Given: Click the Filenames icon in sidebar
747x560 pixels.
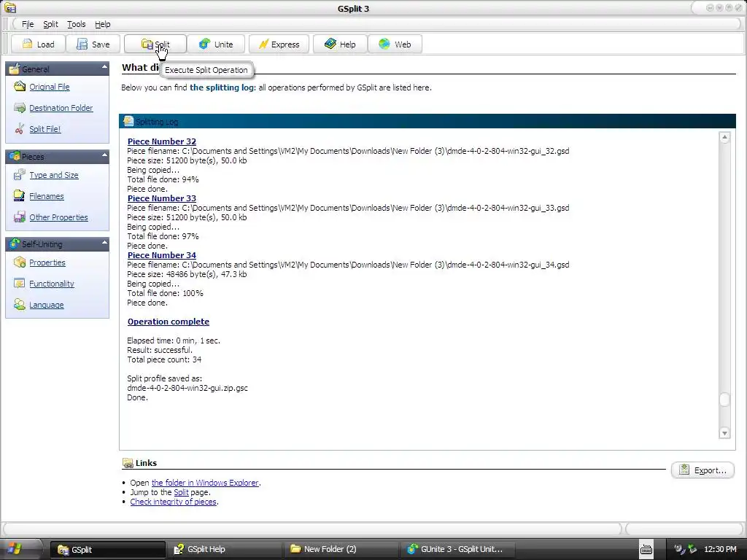Looking at the screenshot, I should 20,195.
